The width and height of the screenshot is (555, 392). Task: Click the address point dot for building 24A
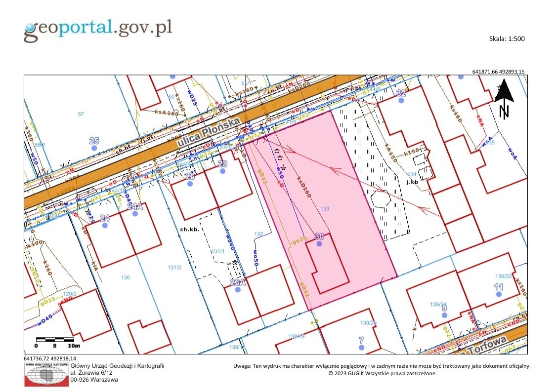pyautogui.click(x=135, y=213)
